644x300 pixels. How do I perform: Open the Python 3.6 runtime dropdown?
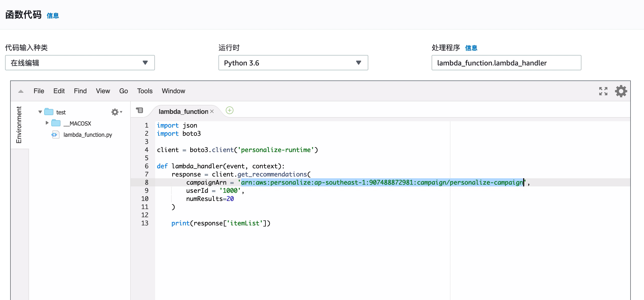(x=293, y=63)
